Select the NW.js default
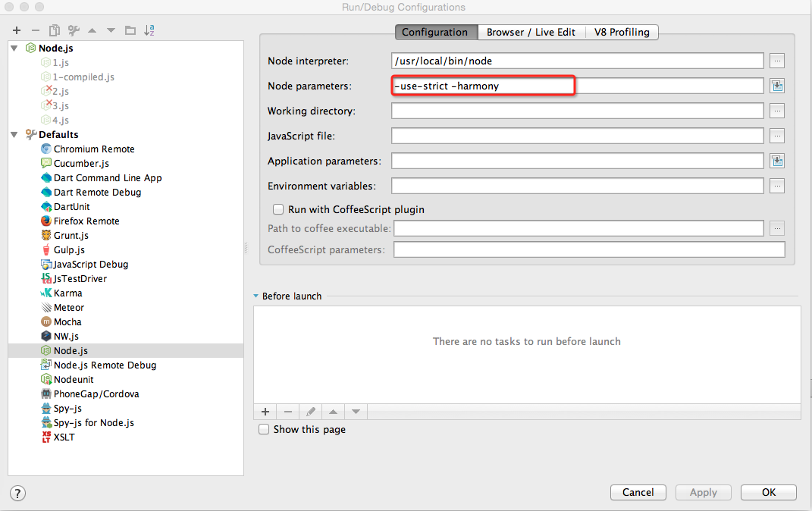This screenshot has height=511, width=812. click(66, 337)
